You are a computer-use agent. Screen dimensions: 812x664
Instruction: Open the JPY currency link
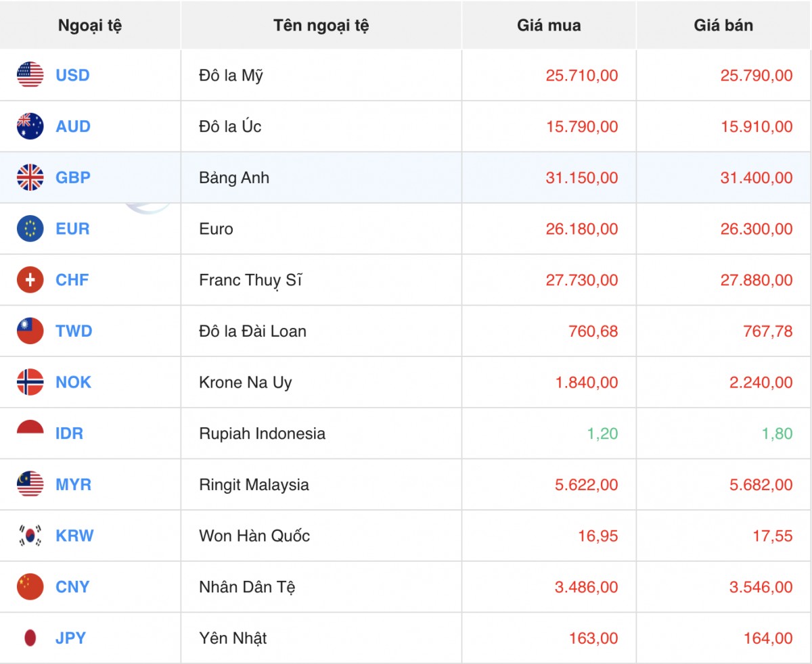70,638
